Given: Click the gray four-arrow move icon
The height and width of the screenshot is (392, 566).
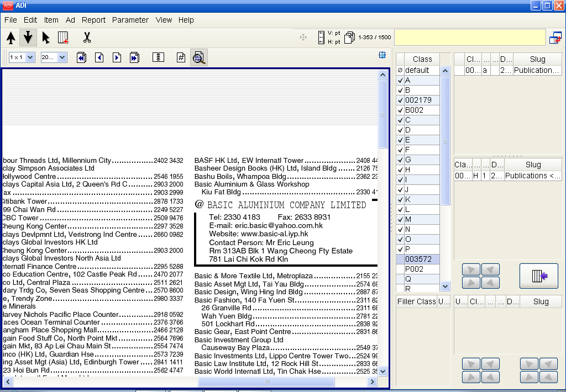Looking at the screenshot, I should (303, 38).
